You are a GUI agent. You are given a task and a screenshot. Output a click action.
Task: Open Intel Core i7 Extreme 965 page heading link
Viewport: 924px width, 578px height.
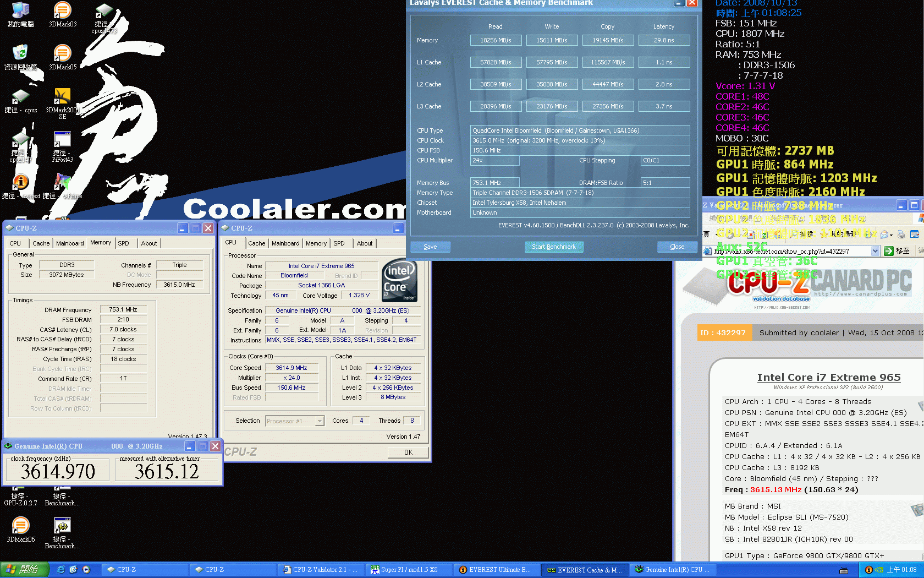(x=829, y=377)
